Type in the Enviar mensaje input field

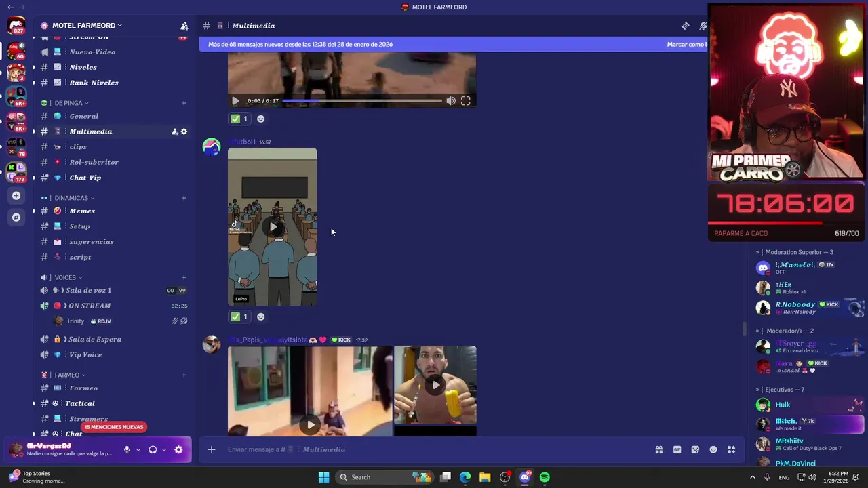click(x=434, y=449)
